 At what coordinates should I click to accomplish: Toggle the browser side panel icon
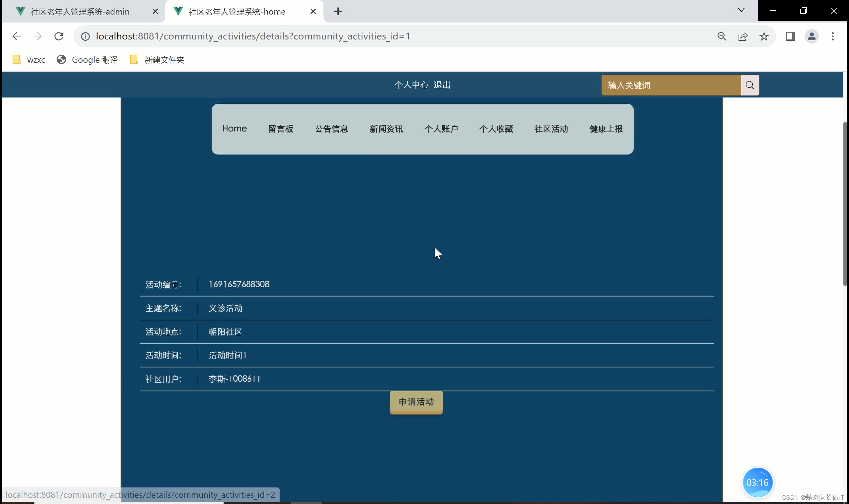(790, 36)
